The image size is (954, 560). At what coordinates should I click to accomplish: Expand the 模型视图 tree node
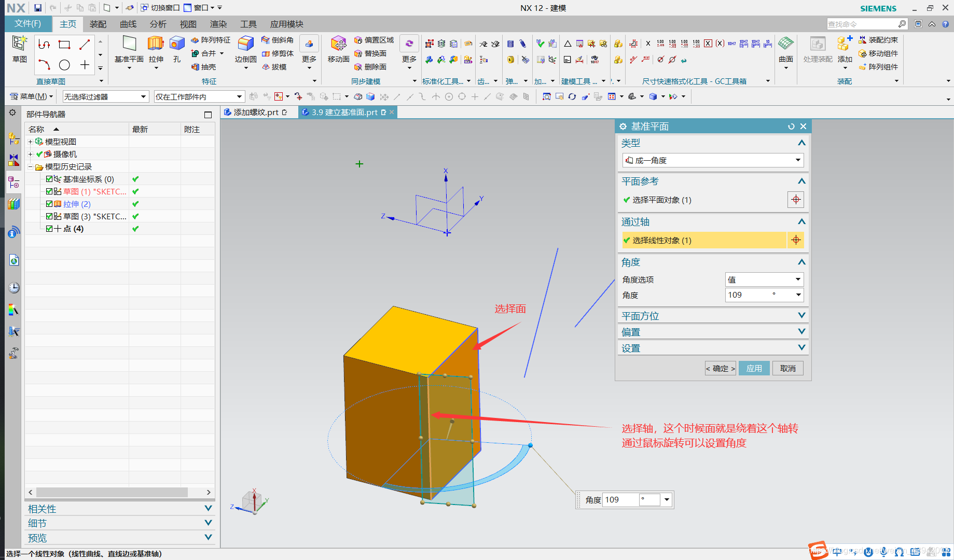[x=30, y=142]
